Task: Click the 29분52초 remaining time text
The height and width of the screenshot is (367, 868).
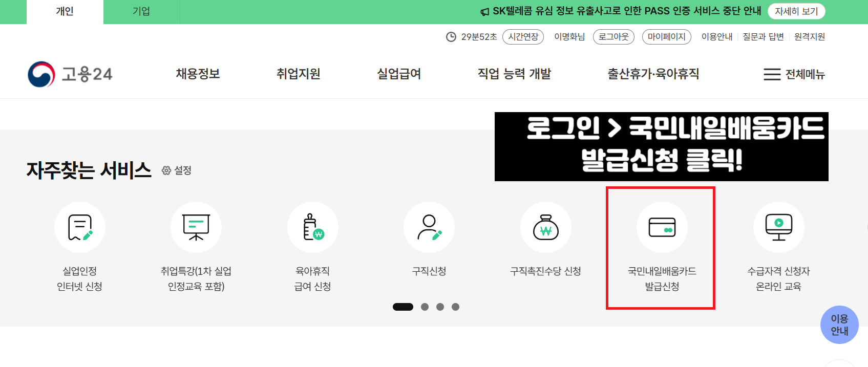Action: (479, 37)
